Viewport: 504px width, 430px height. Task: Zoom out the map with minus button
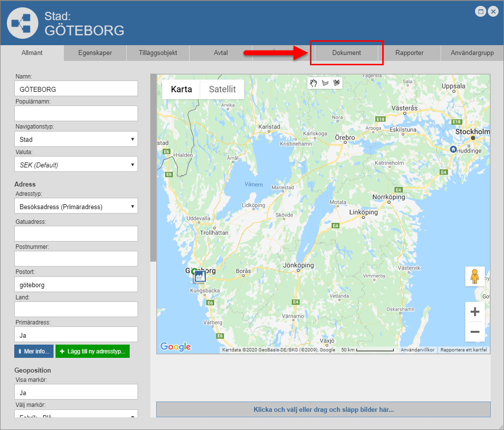click(475, 332)
